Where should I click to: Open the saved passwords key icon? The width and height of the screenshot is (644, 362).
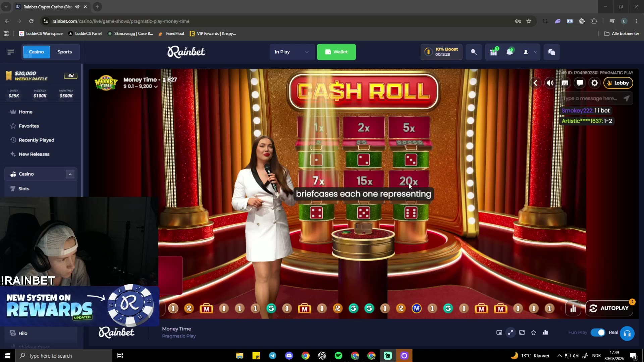tap(518, 21)
